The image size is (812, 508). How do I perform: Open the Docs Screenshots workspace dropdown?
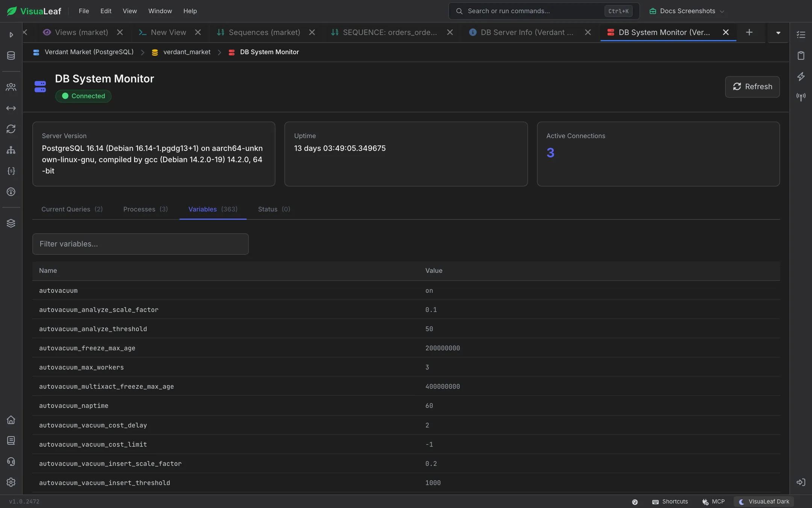point(686,11)
